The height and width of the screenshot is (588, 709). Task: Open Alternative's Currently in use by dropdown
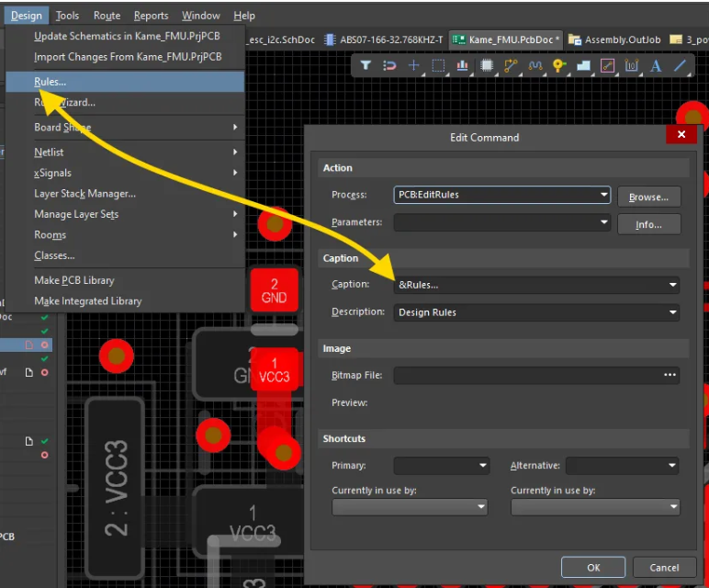coord(595,506)
